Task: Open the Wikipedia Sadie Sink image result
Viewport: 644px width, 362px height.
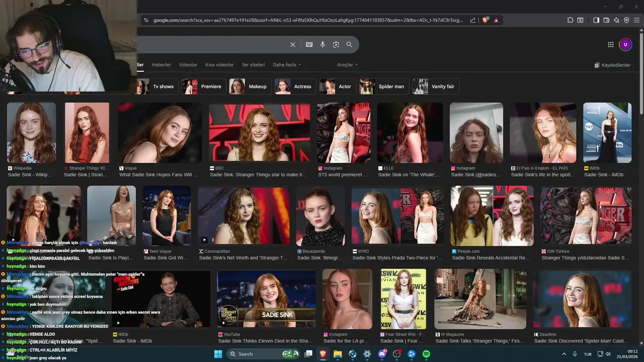Action: click(31, 133)
